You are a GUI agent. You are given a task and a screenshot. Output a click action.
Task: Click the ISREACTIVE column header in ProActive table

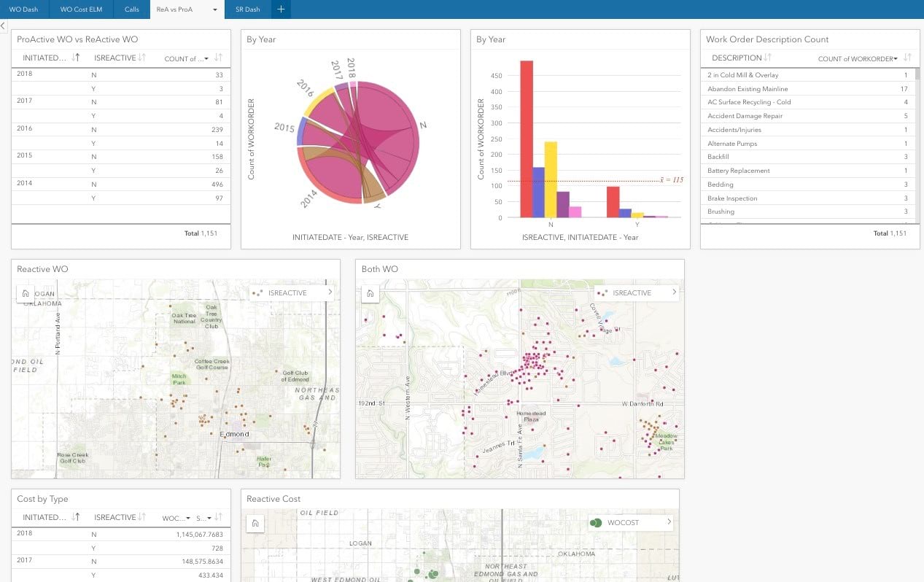pyautogui.click(x=115, y=58)
